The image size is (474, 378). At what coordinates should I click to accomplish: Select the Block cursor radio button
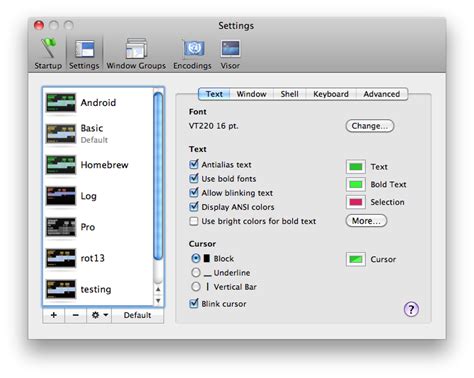click(x=196, y=258)
